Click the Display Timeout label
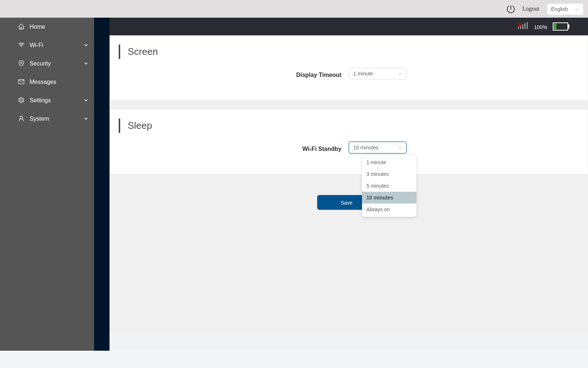 click(x=319, y=75)
